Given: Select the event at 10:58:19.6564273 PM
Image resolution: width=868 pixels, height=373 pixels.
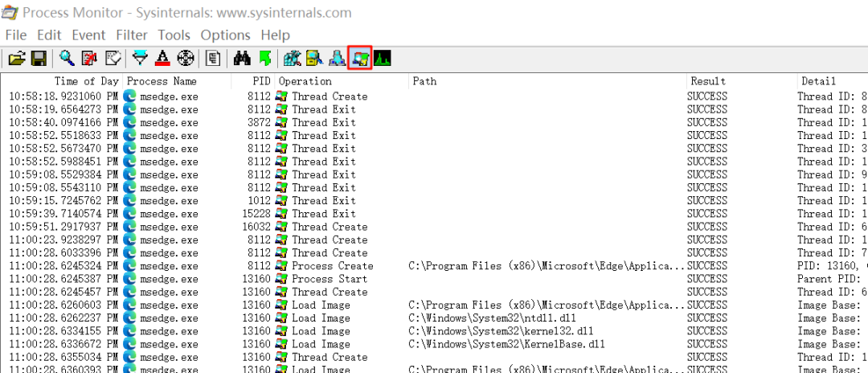Looking at the screenshot, I should coord(434,109).
